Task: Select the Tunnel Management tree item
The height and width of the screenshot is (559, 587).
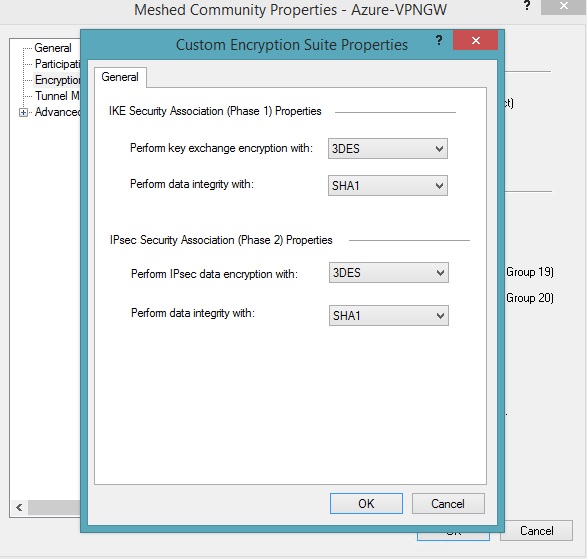Action: point(57,96)
